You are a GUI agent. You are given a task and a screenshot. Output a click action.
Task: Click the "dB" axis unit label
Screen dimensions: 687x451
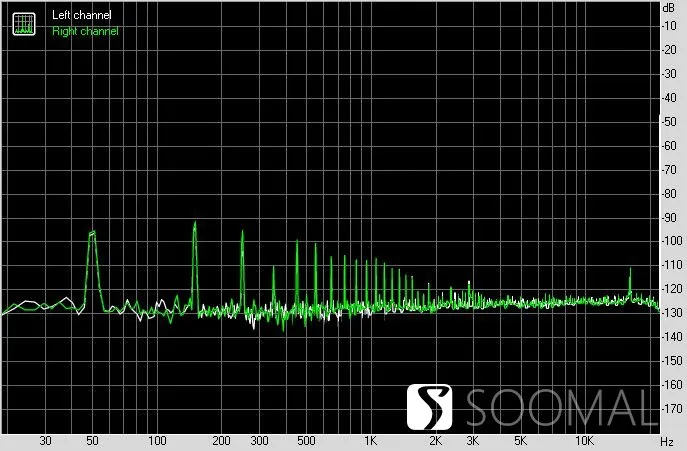click(669, 8)
